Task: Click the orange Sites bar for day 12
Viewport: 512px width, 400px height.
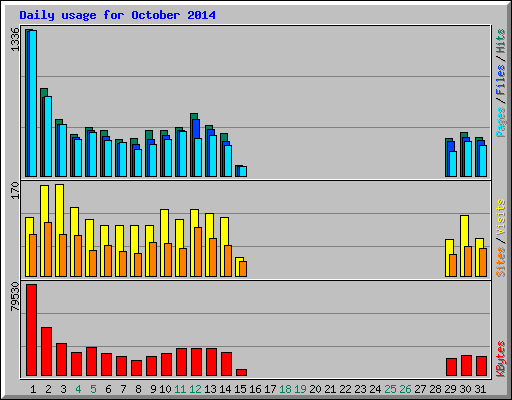Action: pyautogui.click(x=198, y=252)
